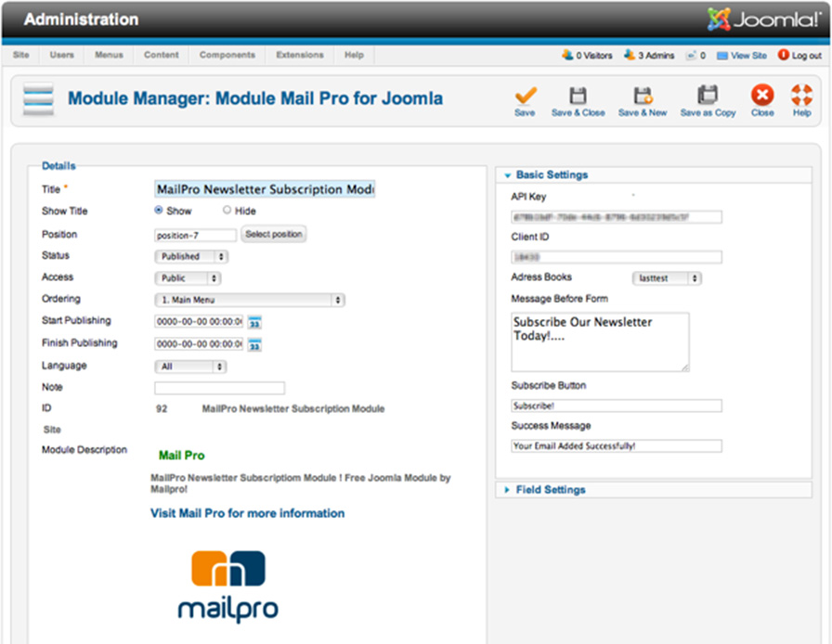The image size is (832, 644).
Task: Open the Help menu in the menu bar
Action: pyautogui.click(x=354, y=55)
